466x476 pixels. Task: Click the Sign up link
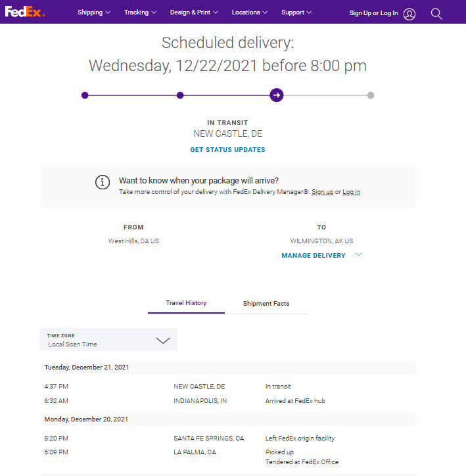pyautogui.click(x=322, y=192)
